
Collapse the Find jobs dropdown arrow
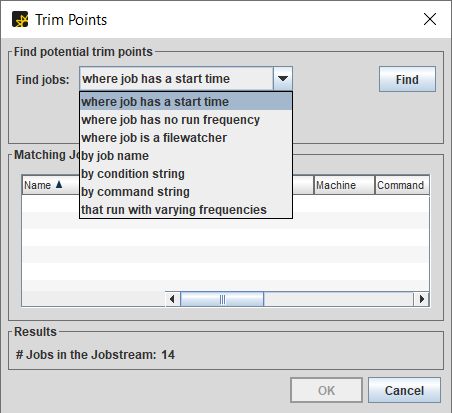283,79
